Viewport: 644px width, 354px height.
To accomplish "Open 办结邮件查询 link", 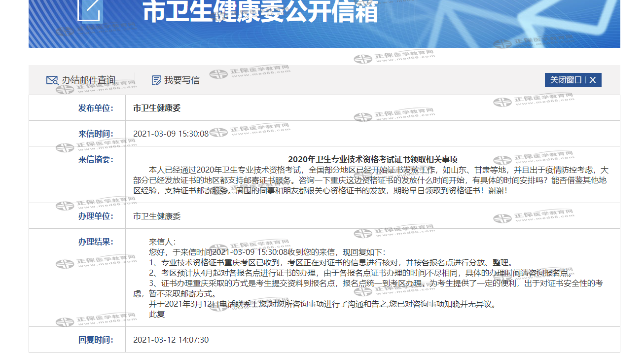I will pyautogui.click(x=88, y=80).
